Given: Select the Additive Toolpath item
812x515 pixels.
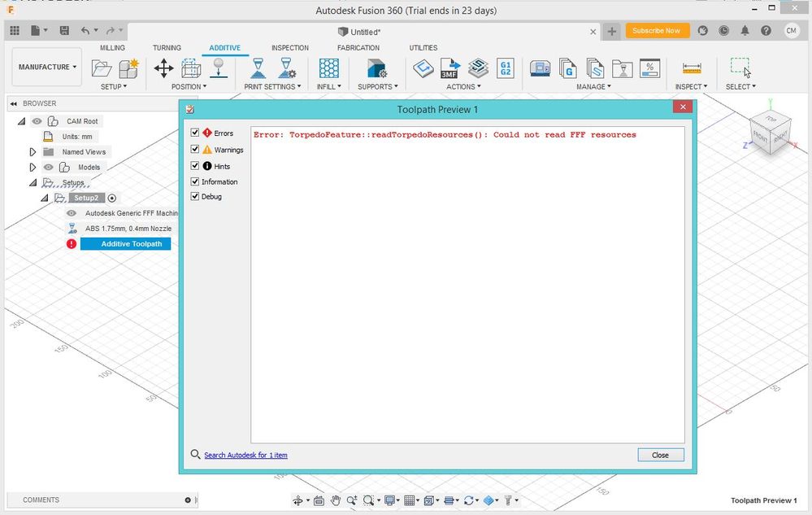Looking at the screenshot, I should [x=125, y=243].
